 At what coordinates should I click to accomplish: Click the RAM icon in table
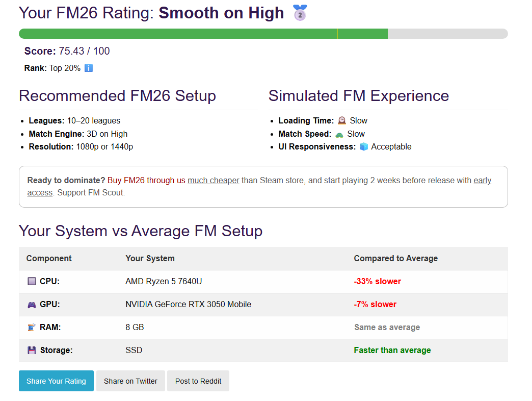32,328
